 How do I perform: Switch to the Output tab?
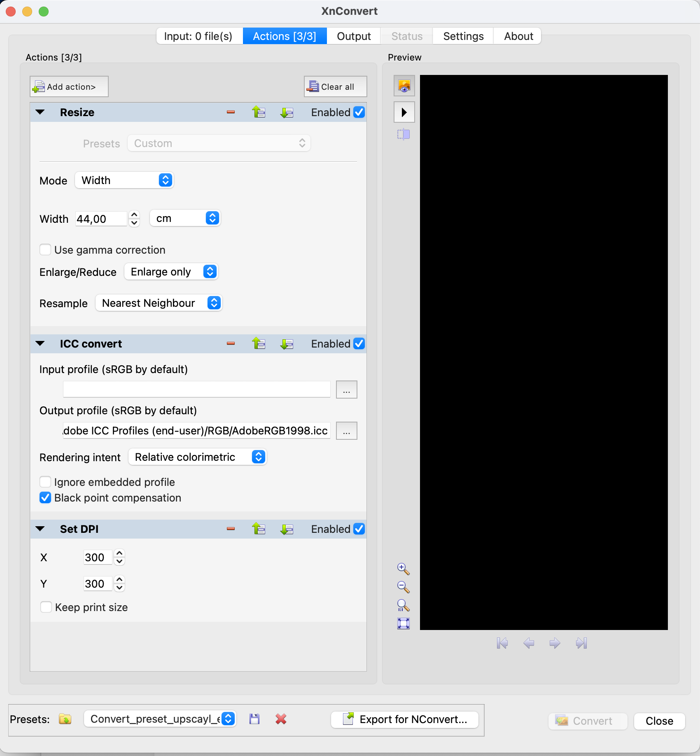pos(353,36)
